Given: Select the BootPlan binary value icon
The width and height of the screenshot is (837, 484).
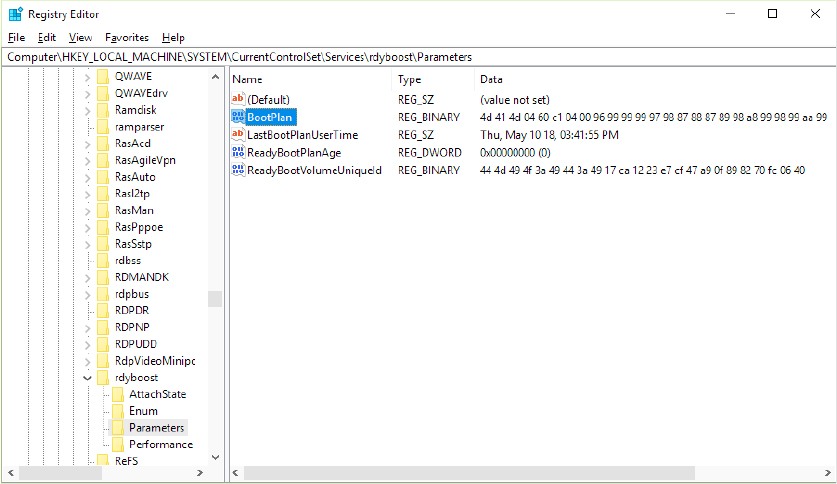Looking at the screenshot, I should [x=238, y=118].
